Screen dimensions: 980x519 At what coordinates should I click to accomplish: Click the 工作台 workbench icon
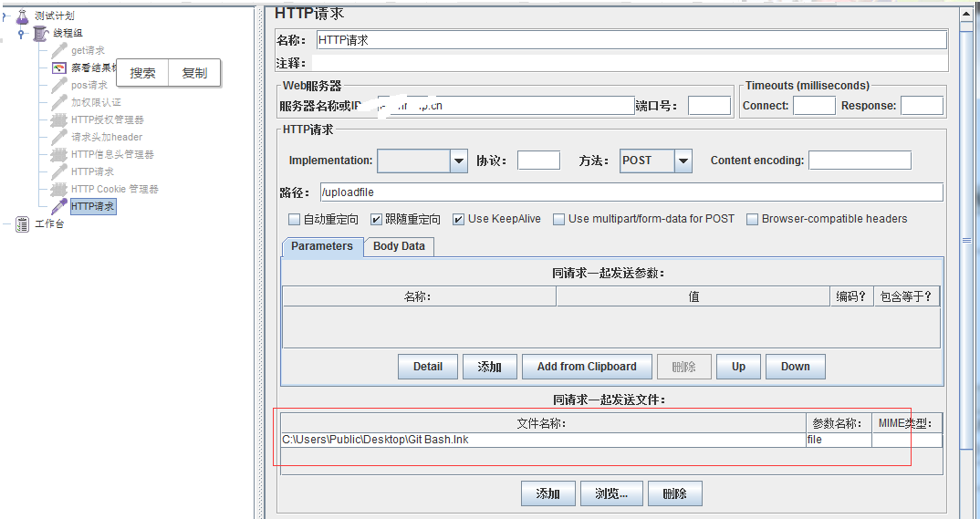[x=23, y=224]
